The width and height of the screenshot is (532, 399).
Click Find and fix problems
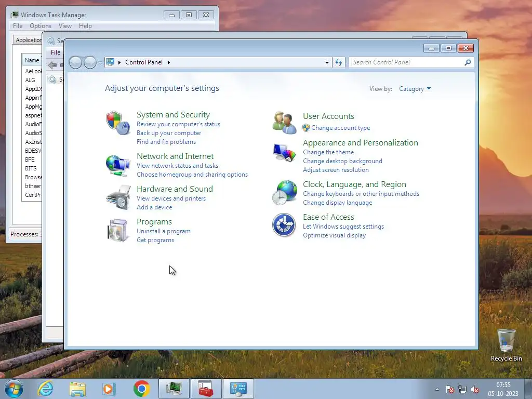[166, 142]
